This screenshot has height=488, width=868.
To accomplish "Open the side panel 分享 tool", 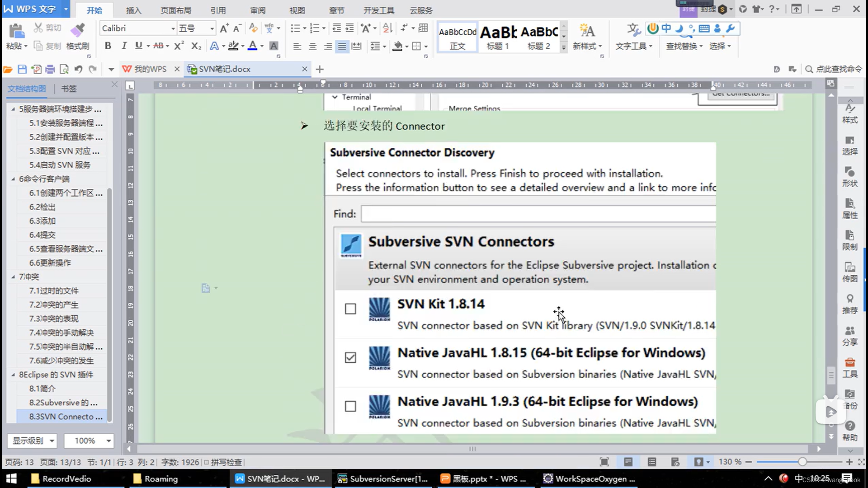I will click(849, 336).
